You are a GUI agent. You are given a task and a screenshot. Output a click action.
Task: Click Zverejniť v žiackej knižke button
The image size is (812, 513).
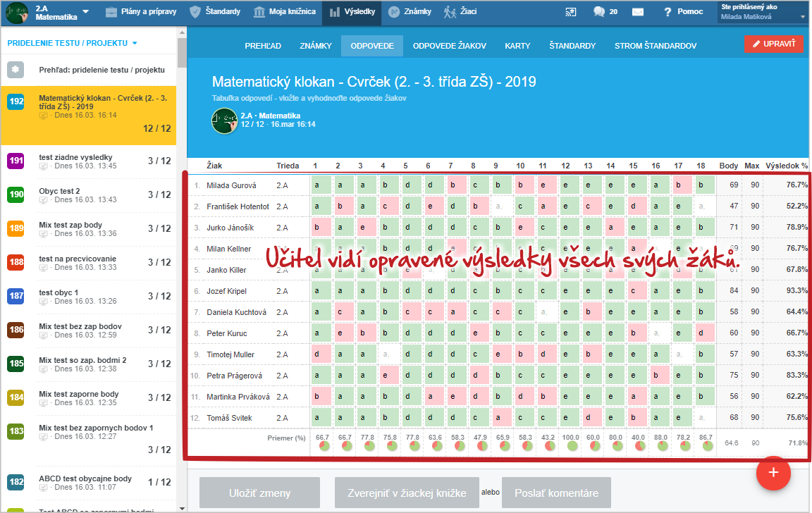click(x=407, y=493)
